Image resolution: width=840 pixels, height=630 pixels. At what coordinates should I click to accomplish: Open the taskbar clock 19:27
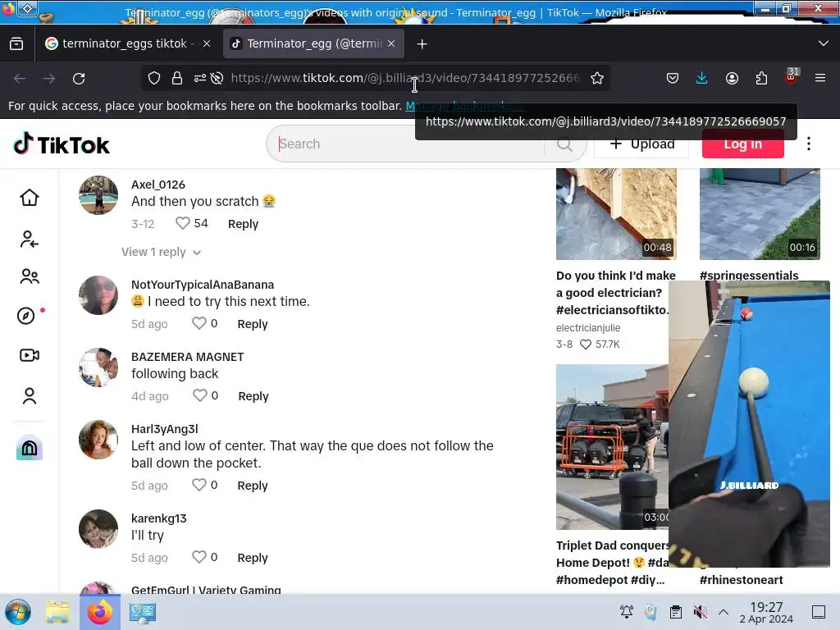pyautogui.click(x=766, y=612)
